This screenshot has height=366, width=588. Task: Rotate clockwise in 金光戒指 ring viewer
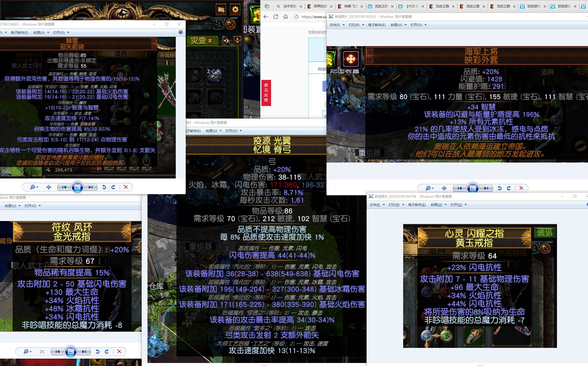(107, 351)
